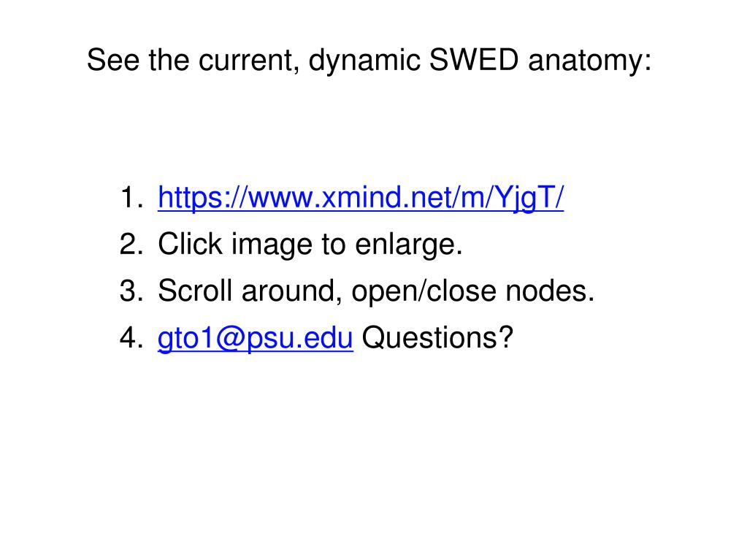Select the slide title about SWED anatomy
747x560 pixels.
tap(369, 61)
